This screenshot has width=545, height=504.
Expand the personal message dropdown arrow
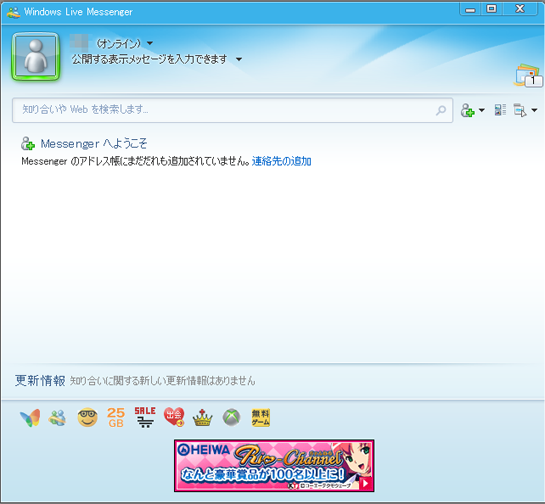click(x=239, y=59)
